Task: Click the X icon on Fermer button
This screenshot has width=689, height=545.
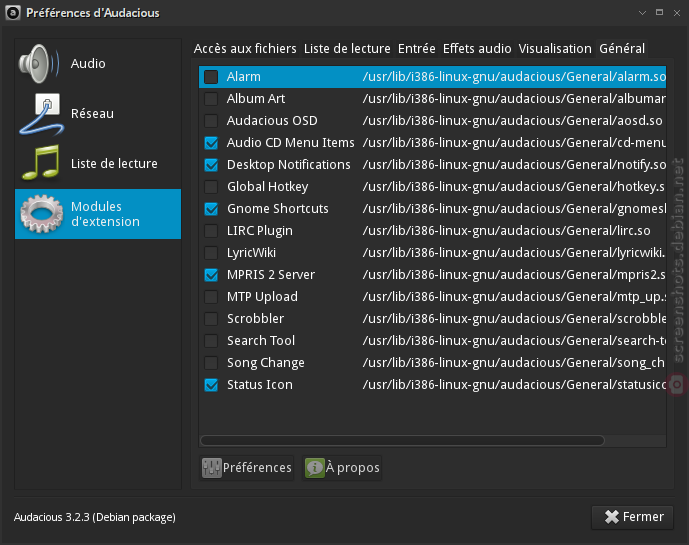Action: (x=611, y=517)
